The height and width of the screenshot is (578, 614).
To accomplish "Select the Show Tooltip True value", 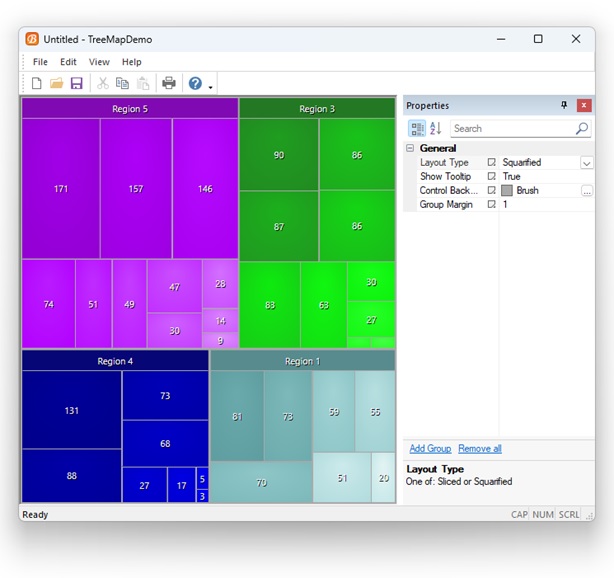I will click(511, 176).
